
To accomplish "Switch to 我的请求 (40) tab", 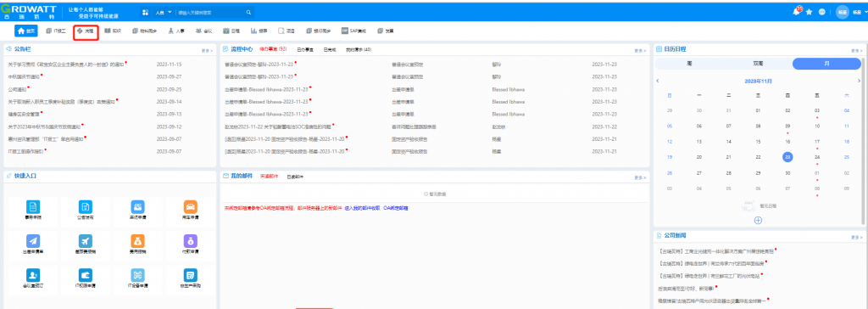I will 359,50.
